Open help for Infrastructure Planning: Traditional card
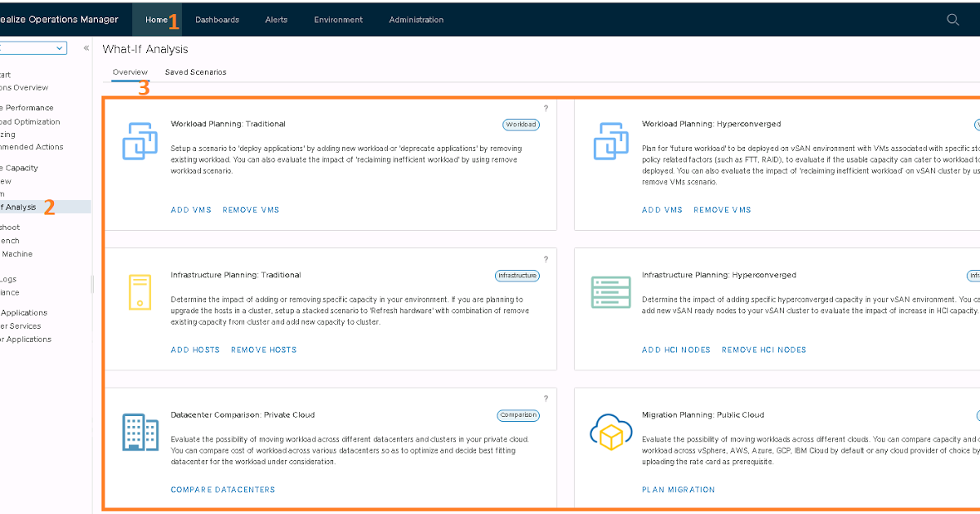The width and height of the screenshot is (980, 514). click(546, 259)
